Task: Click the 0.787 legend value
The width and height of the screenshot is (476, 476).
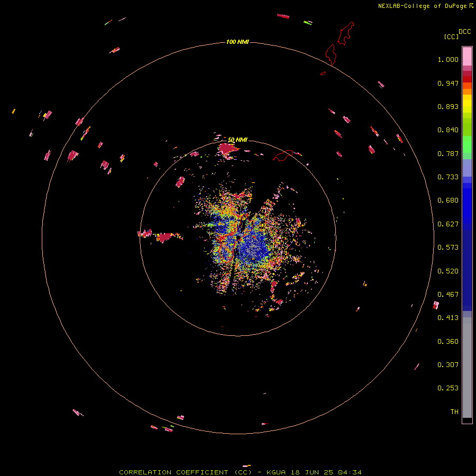Action: (448, 153)
